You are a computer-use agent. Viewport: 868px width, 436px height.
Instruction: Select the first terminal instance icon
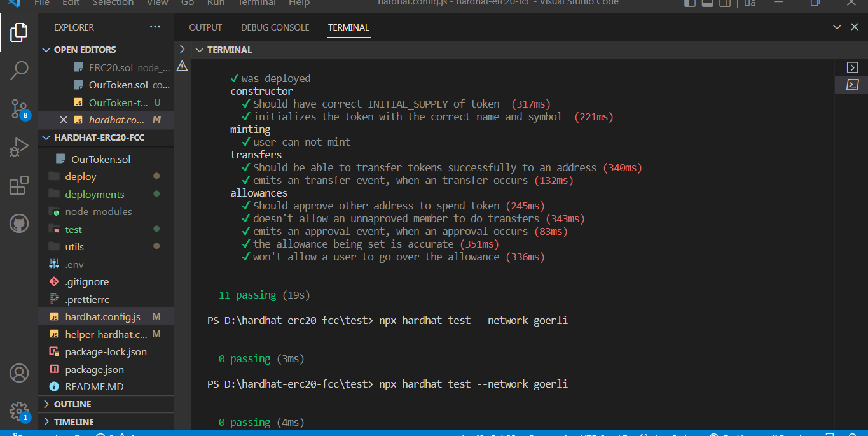coord(853,67)
